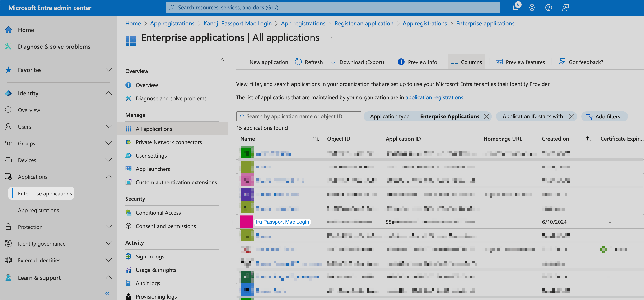The width and height of the screenshot is (644, 300).
Task: Expand the Protection chevron
Action: coord(108,227)
